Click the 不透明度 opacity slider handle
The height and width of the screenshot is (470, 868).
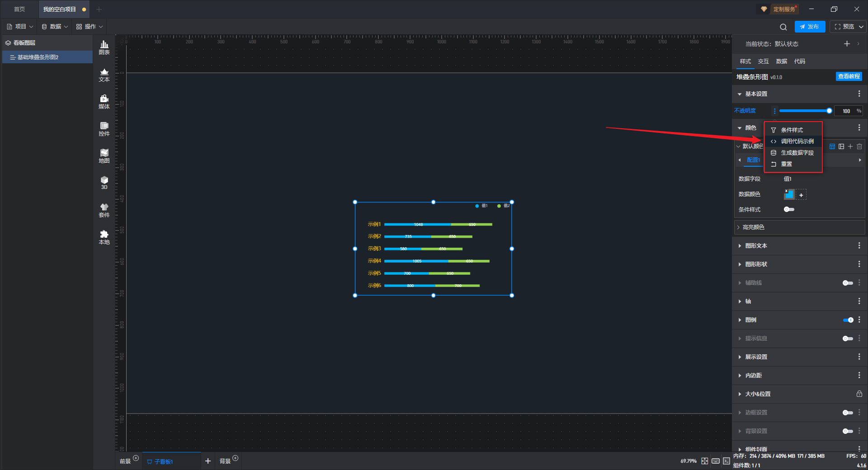[x=829, y=111]
